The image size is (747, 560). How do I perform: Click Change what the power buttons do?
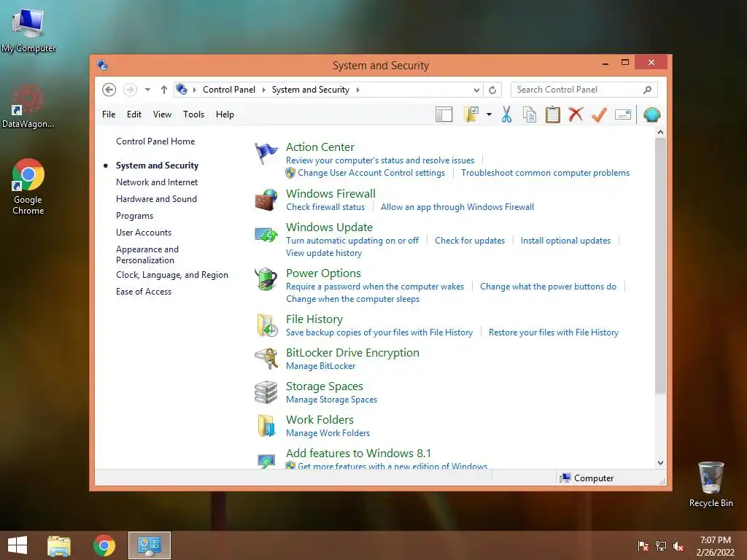(x=548, y=287)
